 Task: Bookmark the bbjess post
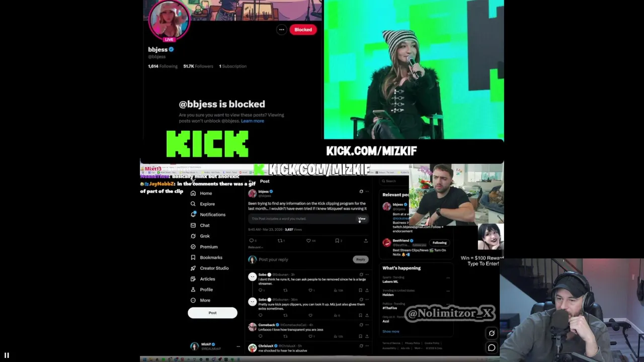point(337,241)
